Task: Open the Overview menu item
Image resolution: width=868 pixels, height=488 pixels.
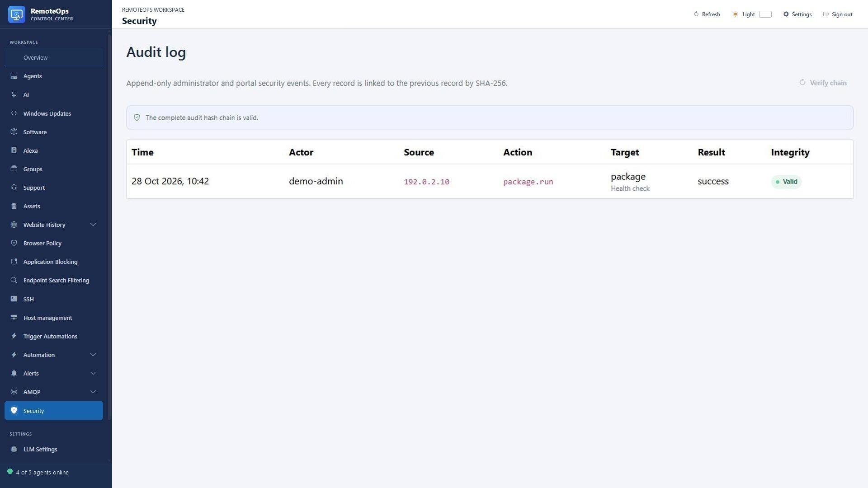Action: (54, 57)
